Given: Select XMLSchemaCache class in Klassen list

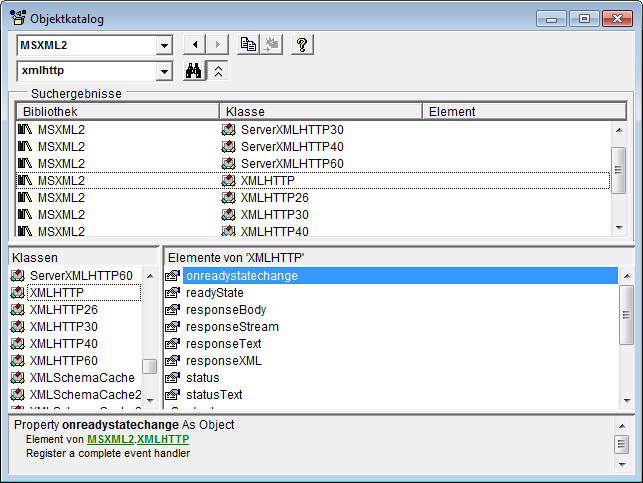Looking at the screenshot, I should [82, 378].
